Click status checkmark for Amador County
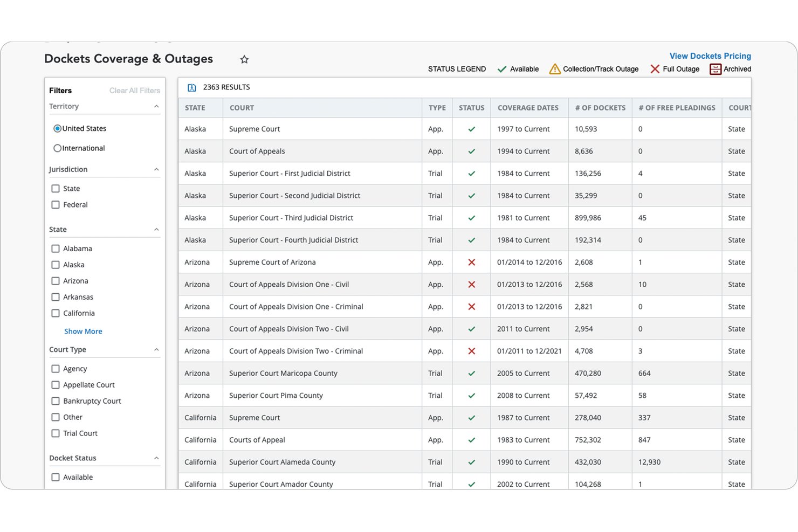Screen dimensions: 798x532 coord(471,484)
